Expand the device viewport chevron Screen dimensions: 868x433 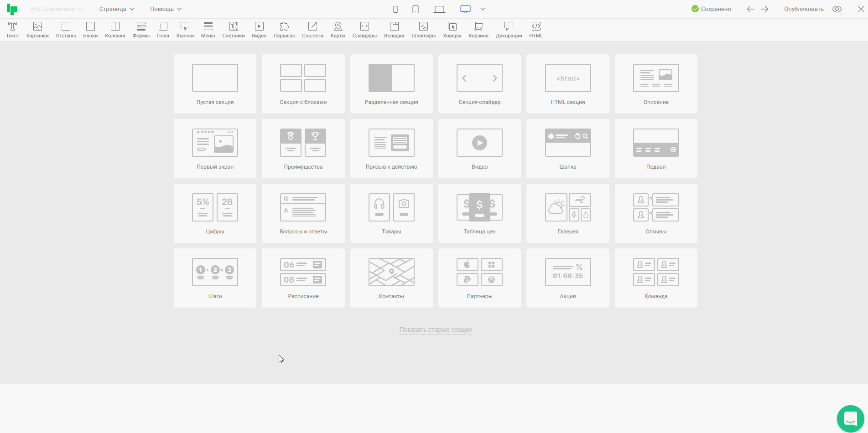483,9
